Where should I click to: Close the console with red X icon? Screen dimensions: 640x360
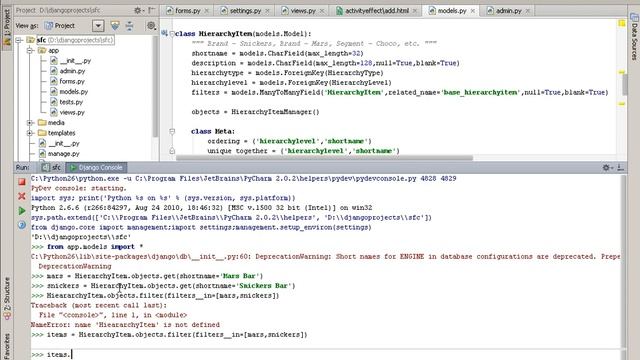[x=22, y=196]
